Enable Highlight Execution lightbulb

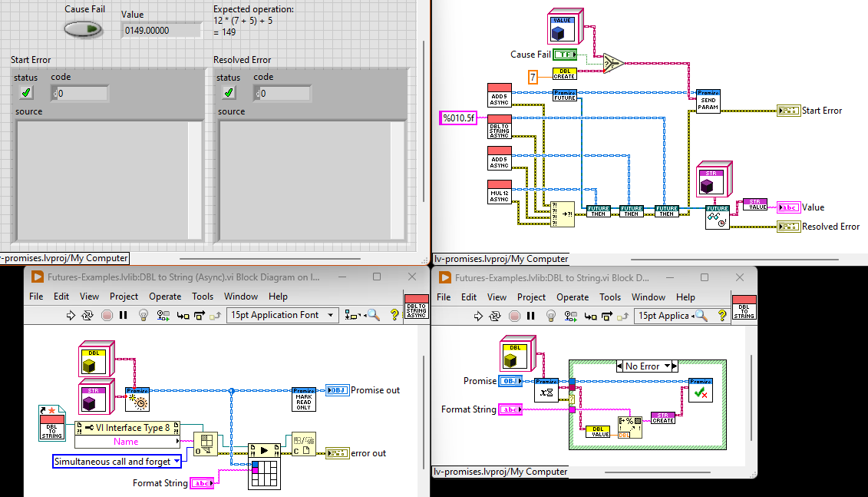pos(143,315)
